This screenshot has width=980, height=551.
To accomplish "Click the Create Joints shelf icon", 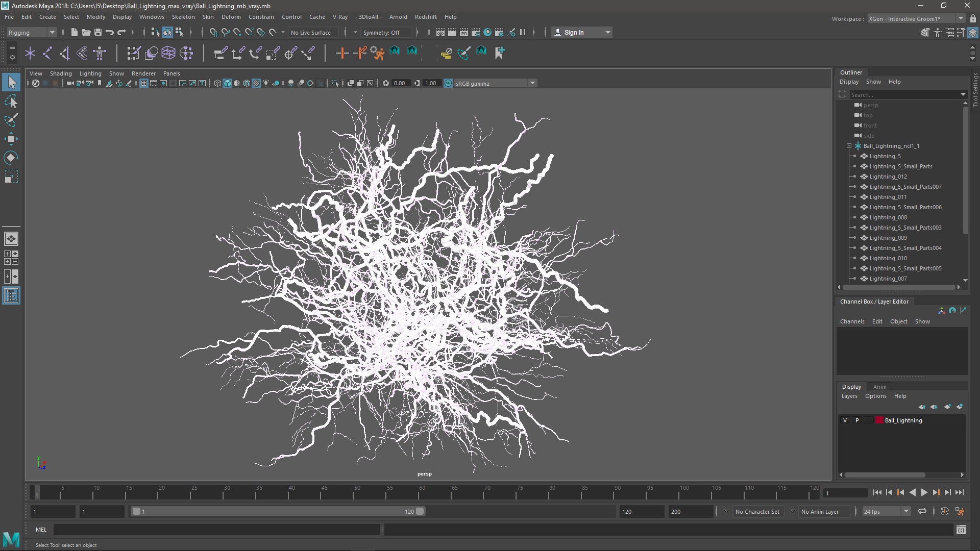I will (47, 53).
